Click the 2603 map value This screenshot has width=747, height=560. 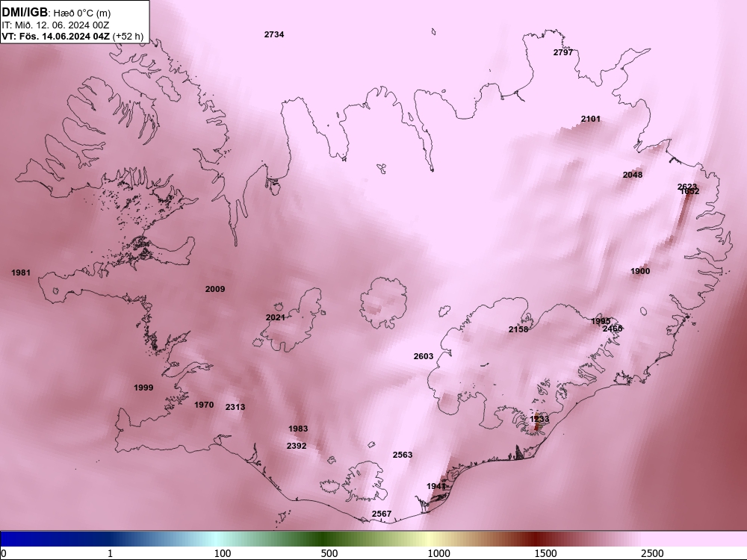424,356
